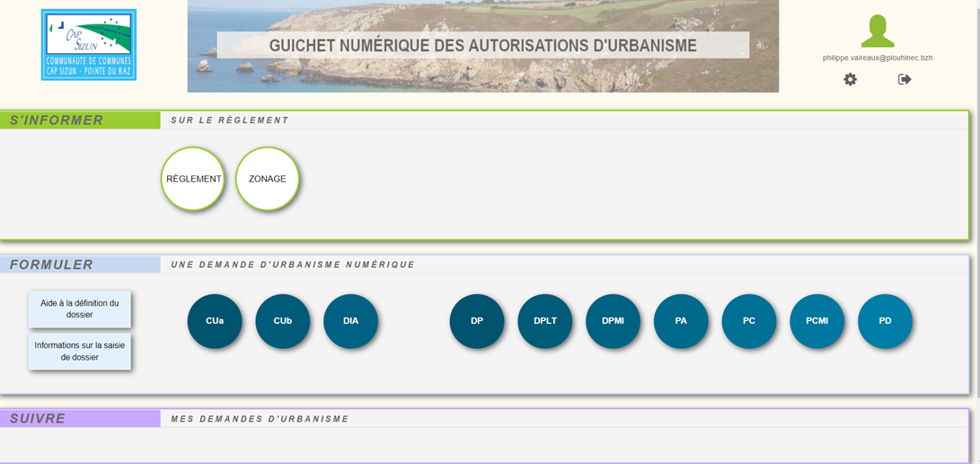
Task: Start a PCMI request
Action: 817,321
